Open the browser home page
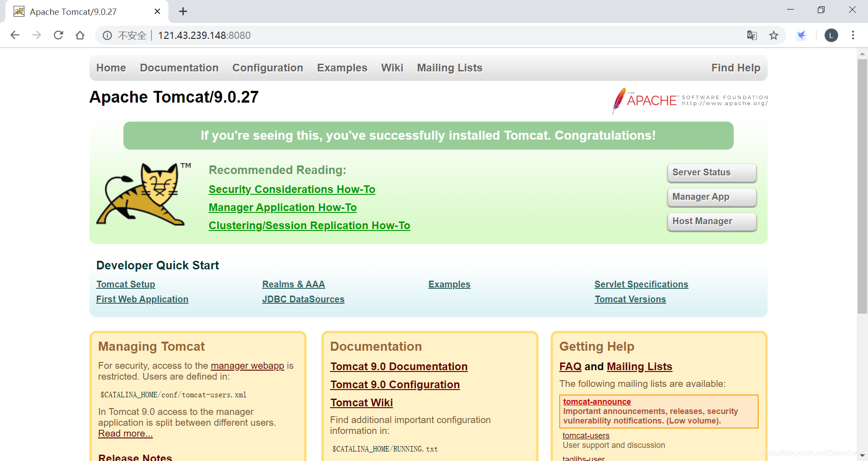The height and width of the screenshot is (461, 868). pyautogui.click(x=80, y=35)
